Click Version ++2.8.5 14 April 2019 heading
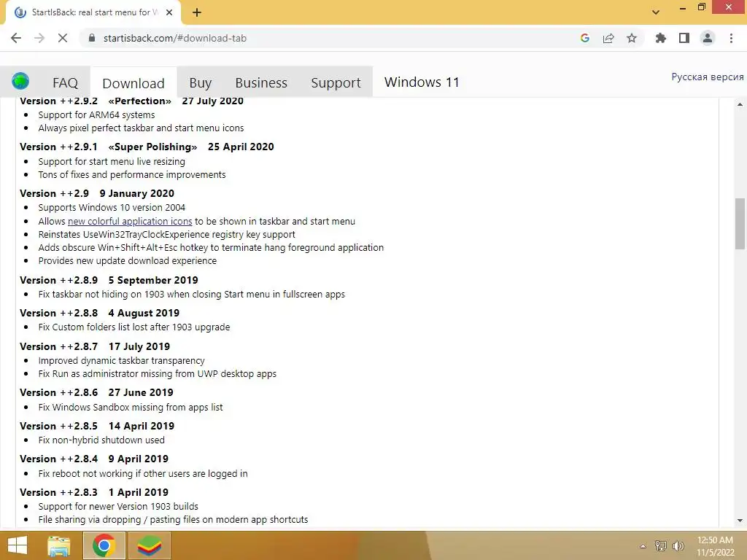747x560 pixels. pos(97,426)
